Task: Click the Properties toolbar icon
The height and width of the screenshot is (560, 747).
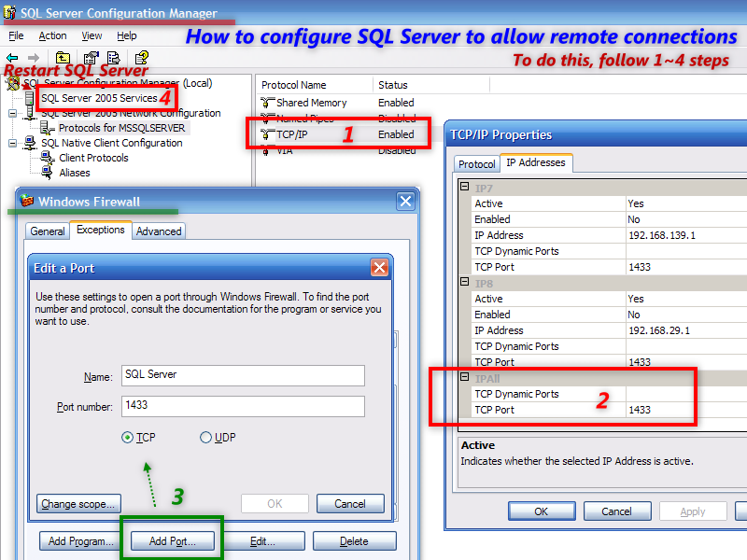Action: point(91,58)
